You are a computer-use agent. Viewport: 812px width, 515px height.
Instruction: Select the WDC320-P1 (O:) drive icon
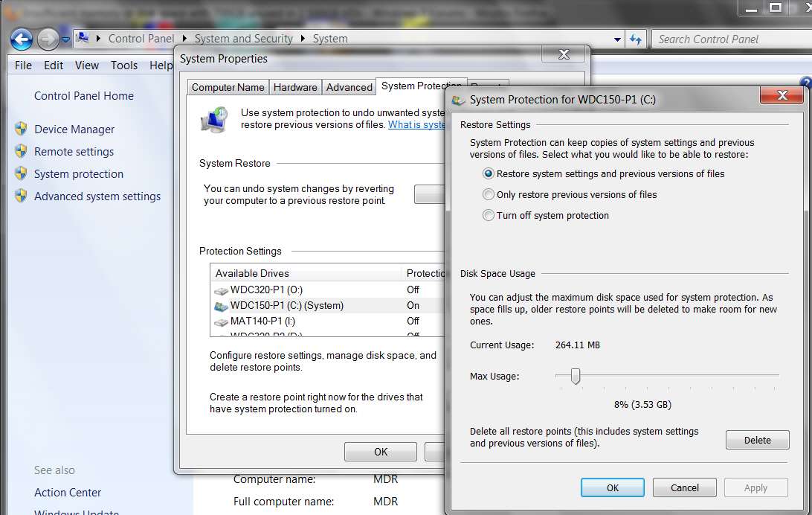coord(221,291)
